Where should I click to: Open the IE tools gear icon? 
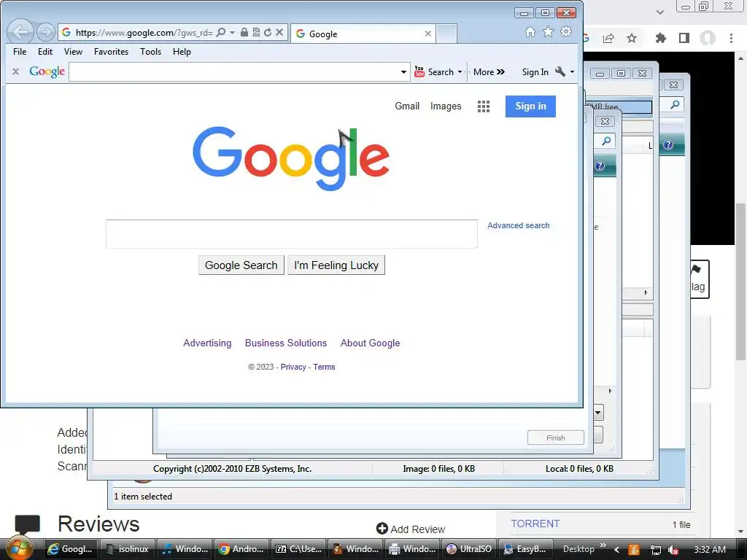click(x=566, y=32)
